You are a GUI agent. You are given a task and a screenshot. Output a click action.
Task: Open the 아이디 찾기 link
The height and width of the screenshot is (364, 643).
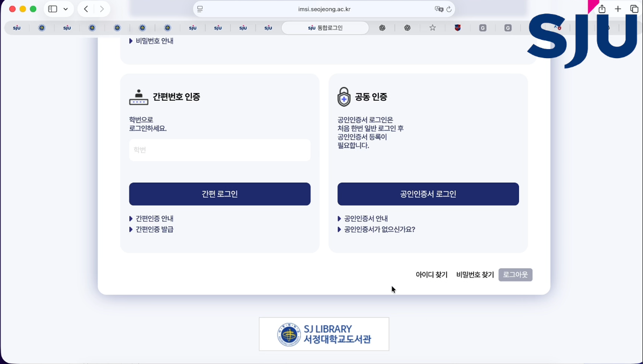coord(431,275)
